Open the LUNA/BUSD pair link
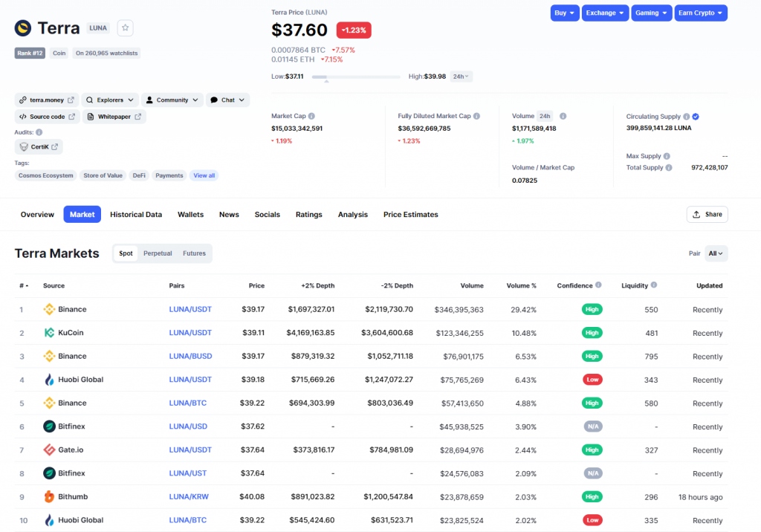Screen dimensions: 761x532 [x=190, y=357]
